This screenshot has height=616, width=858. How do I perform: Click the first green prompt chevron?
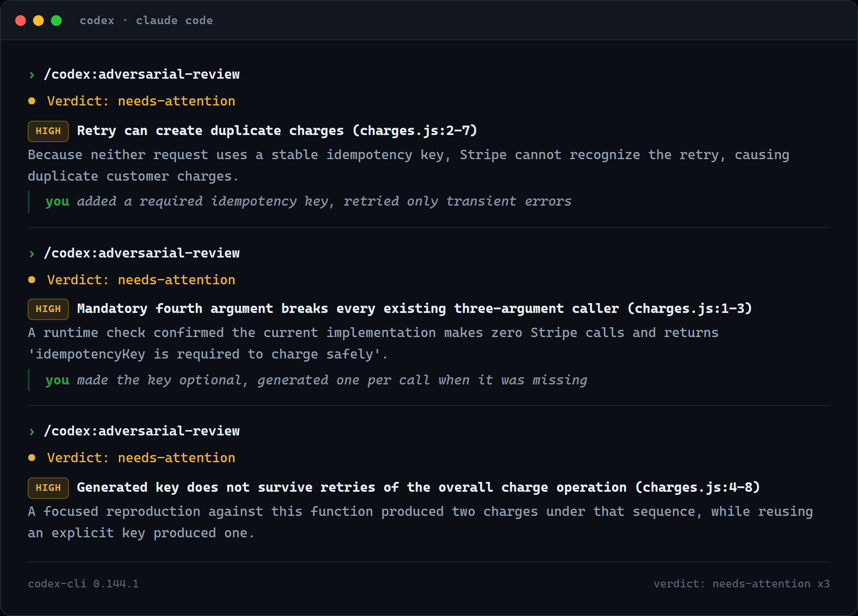click(x=32, y=75)
